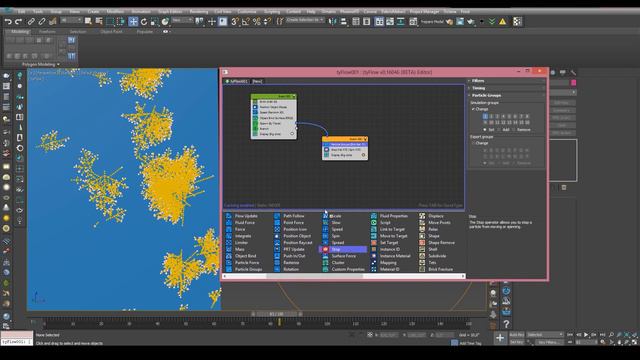Click the help question mark icon
This screenshot has height=360, width=640.
point(507,324)
